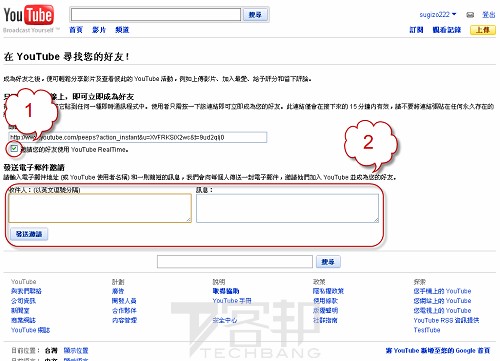Click the YouTube logo
500x361 pixels.
click(29, 16)
